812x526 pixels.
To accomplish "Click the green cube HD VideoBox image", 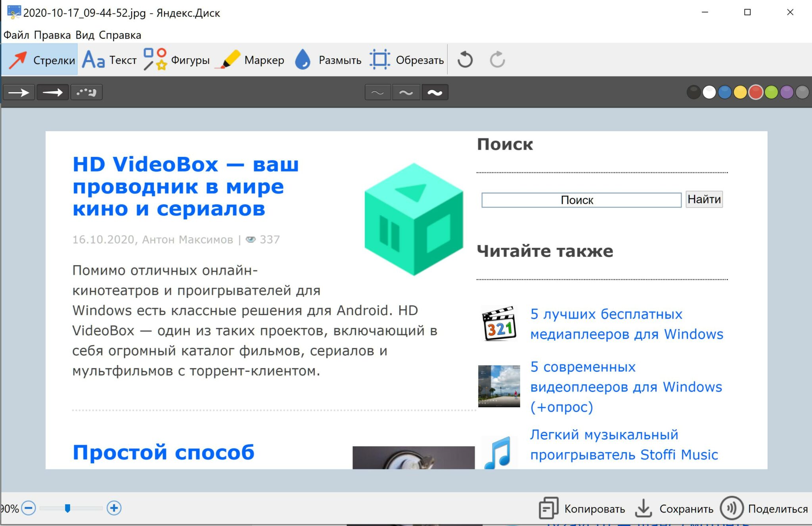I will point(414,219).
